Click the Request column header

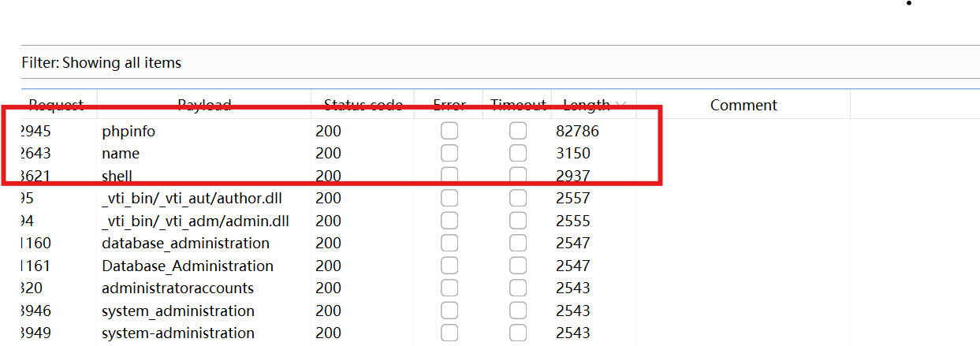pyautogui.click(x=55, y=106)
